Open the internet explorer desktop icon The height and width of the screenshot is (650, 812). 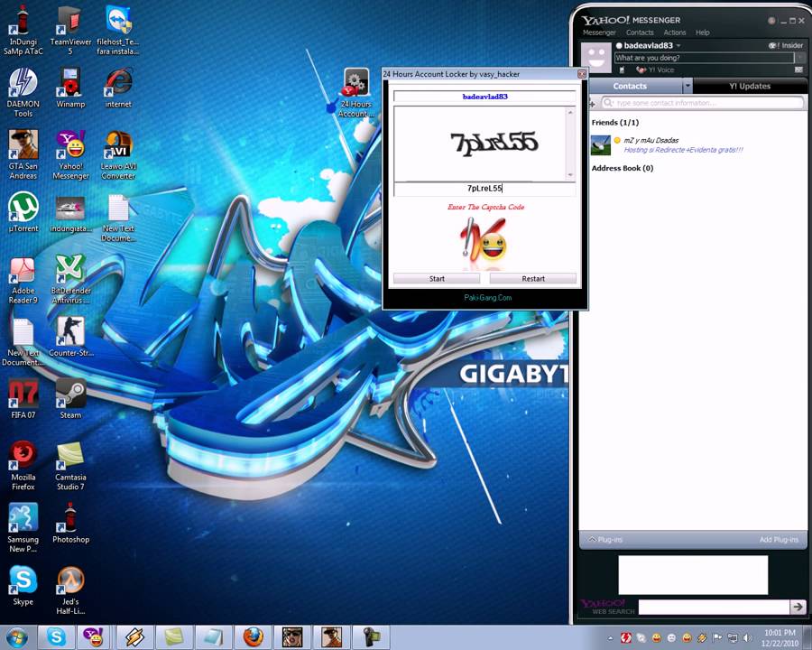pyautogui.click(x=118, y=88)
